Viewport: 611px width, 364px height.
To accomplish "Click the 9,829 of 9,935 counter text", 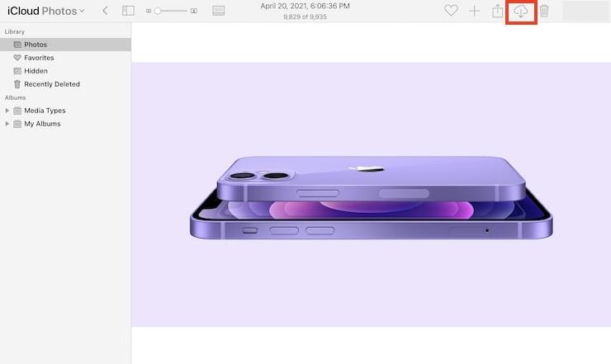I will (x=305, y=17).
